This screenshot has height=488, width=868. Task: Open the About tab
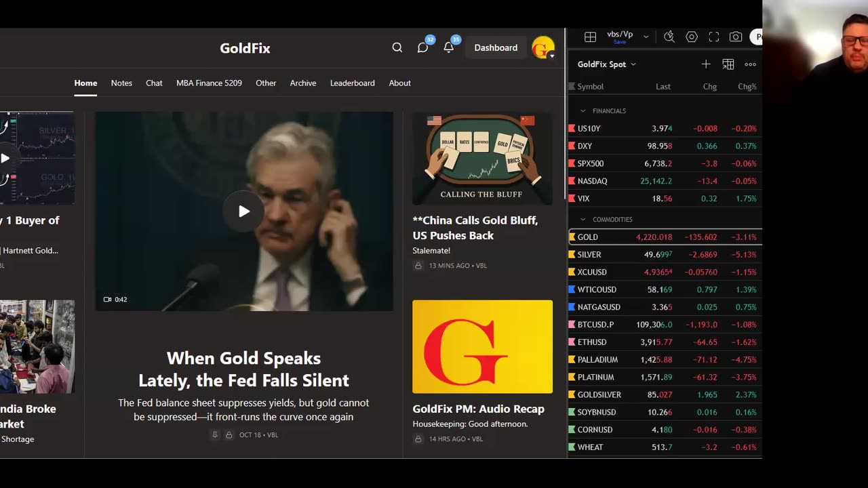click(400, 83)
